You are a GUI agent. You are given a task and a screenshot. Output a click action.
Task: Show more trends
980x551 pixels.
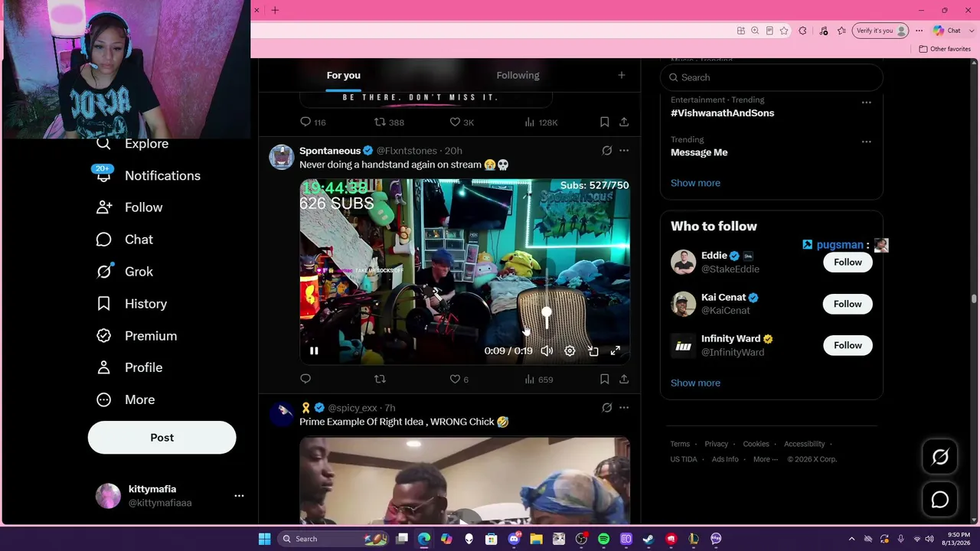[695, 183]
